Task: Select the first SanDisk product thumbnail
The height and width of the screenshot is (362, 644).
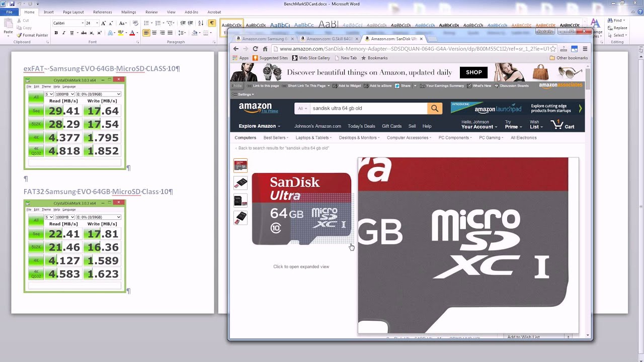Action: [240, 165]
